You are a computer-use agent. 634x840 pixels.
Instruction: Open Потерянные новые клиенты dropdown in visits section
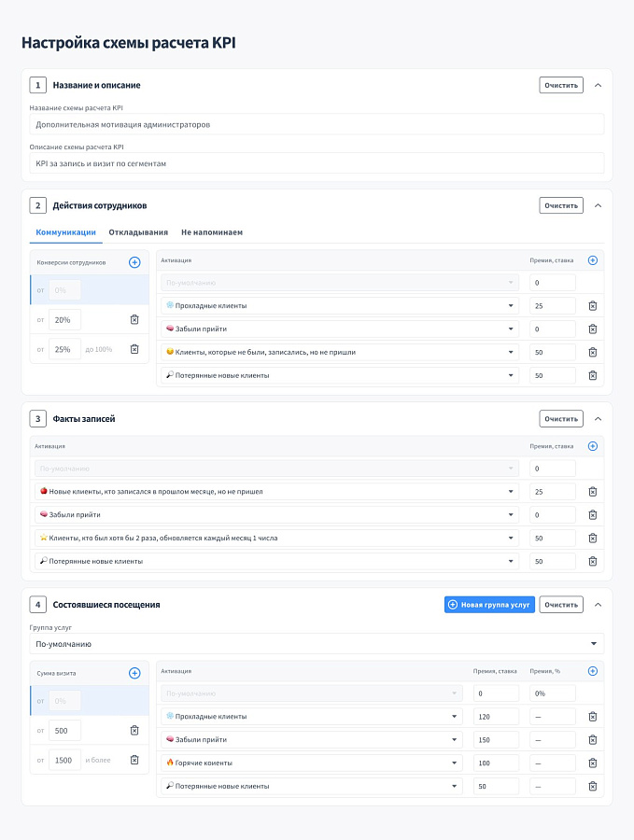[311, 787]
